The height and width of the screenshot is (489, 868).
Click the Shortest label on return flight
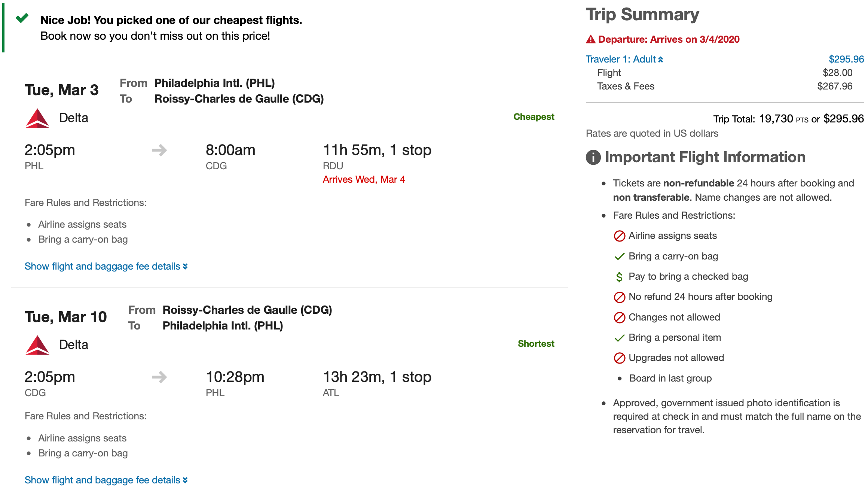(x=536, y=344)
